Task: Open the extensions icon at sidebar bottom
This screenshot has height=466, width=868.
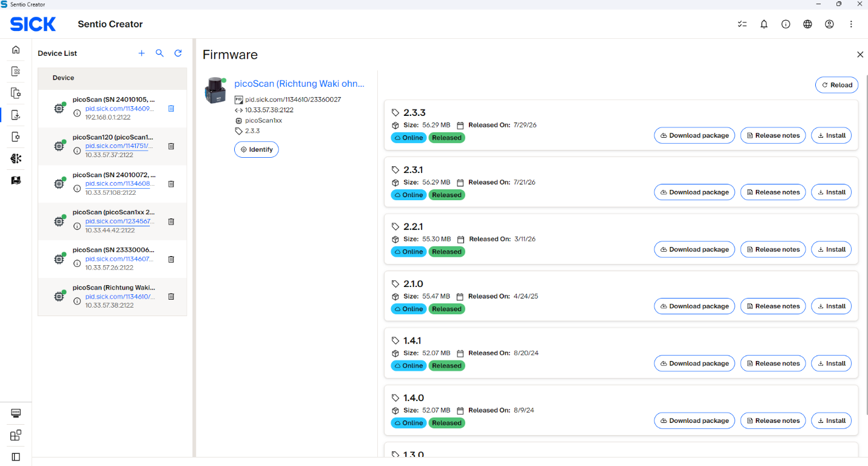Action: coord(16,435)
